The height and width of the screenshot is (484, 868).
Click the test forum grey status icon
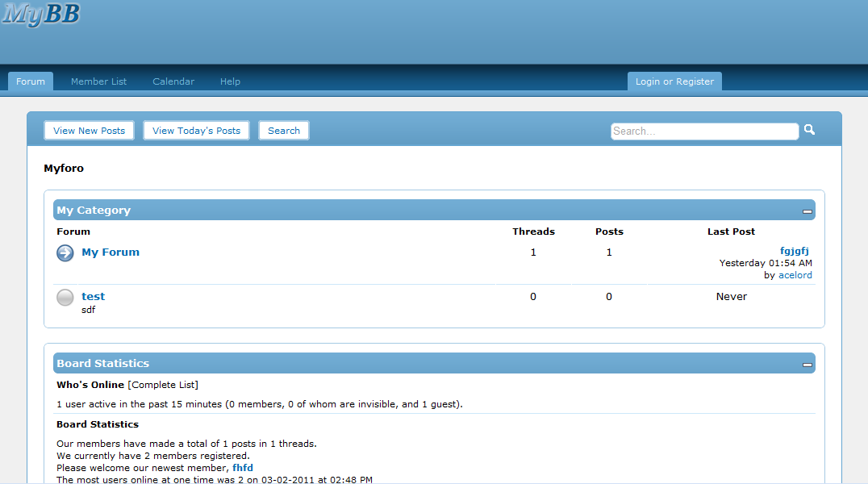pos(65,298)
